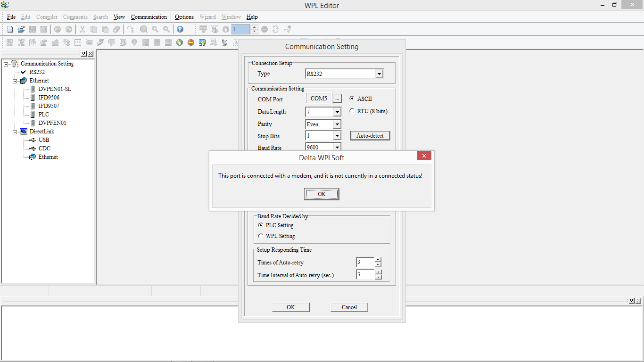Image resolution: width=644 pixels, height=362 pixels.
Task: Open the Compiler menu
Action: pos(47,17)
